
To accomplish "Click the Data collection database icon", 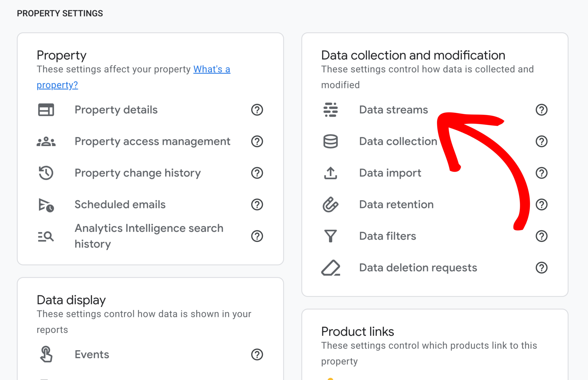I will pyautogui.click(x=330, y=141).
